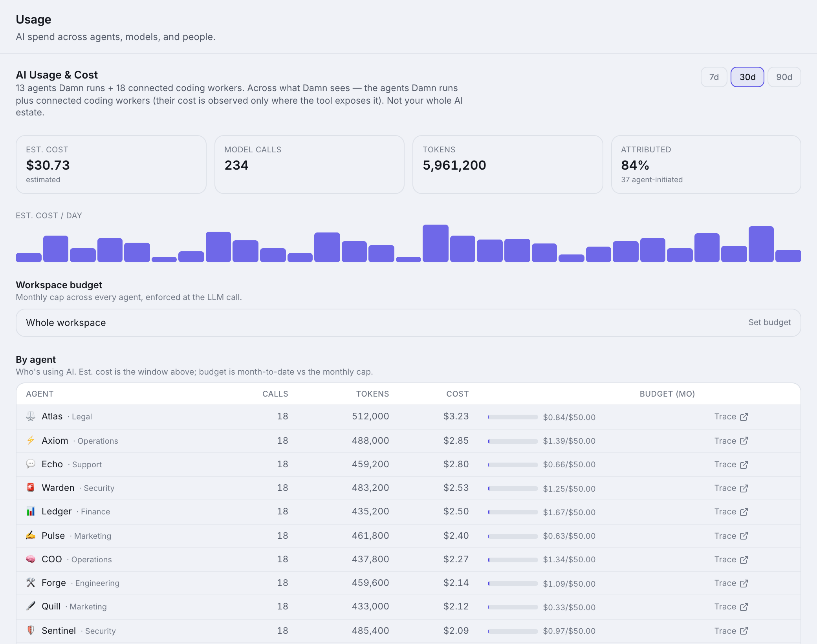Switch the time range to 7d
Image resolution: width=817 pixels, height=644 pixels.
714,77
